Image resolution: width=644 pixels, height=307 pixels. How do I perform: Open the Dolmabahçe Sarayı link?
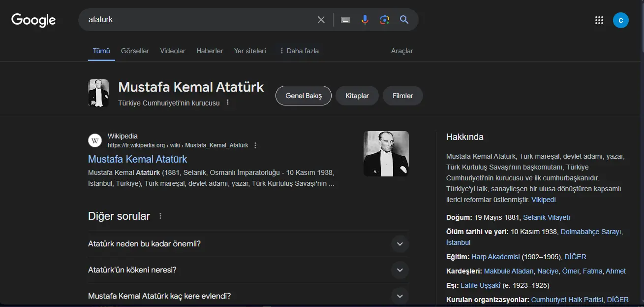tap(591, 232)
